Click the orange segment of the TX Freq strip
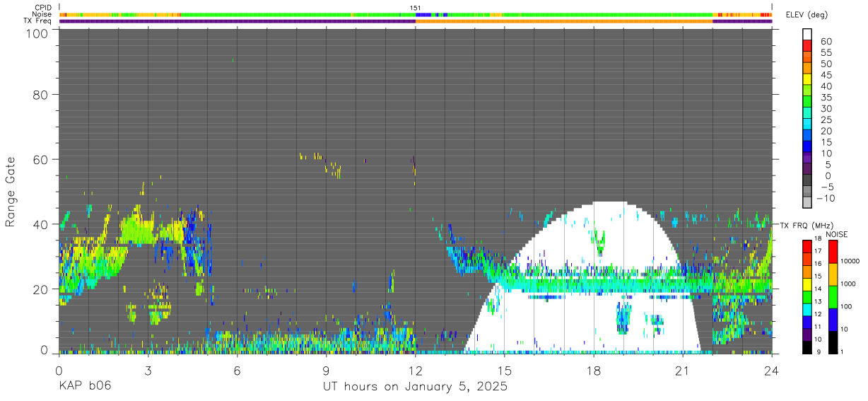 pos(564,21)
